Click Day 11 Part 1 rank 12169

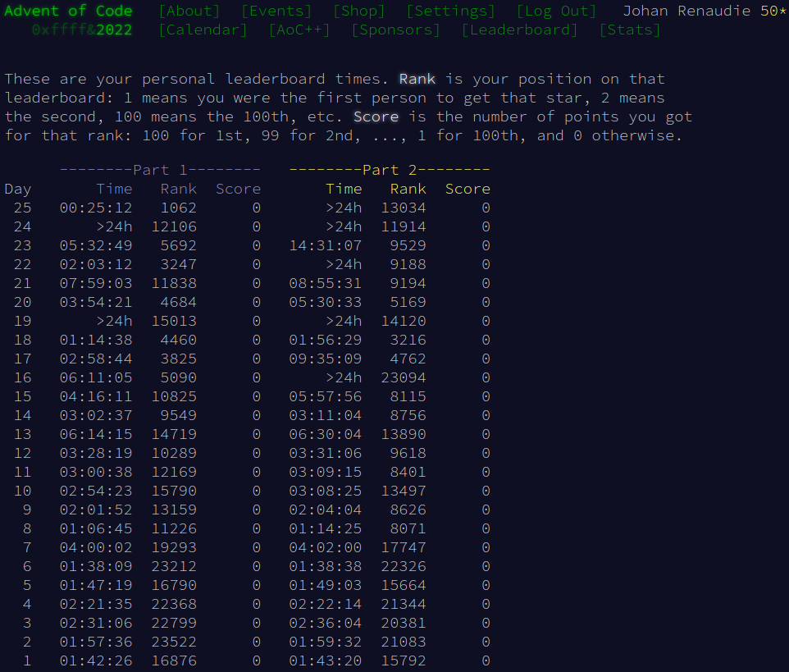coord(174,472)
